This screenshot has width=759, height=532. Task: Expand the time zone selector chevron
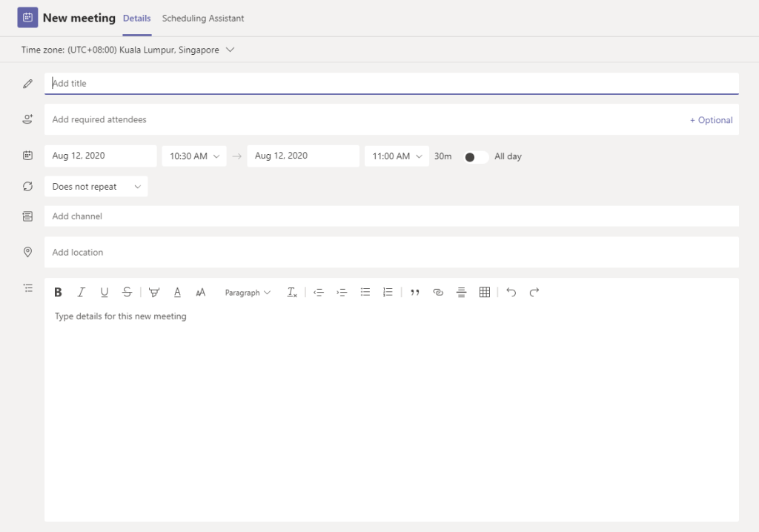(x=230, y=50)
